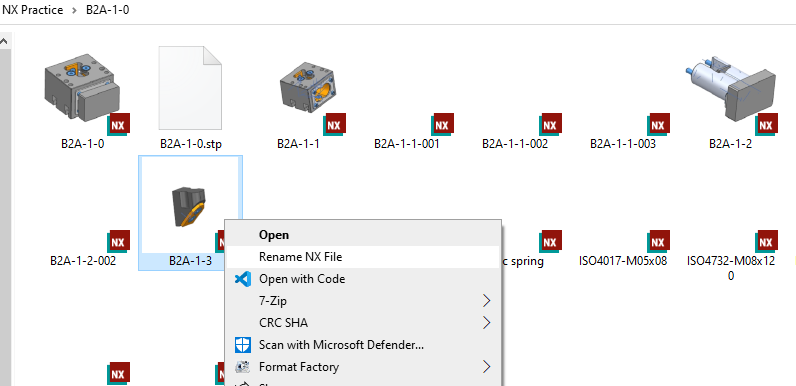Screen dimensions: 796x386
Task: Click the breadcrumb chevron after NX Practice
Action: tap(75, 10)
